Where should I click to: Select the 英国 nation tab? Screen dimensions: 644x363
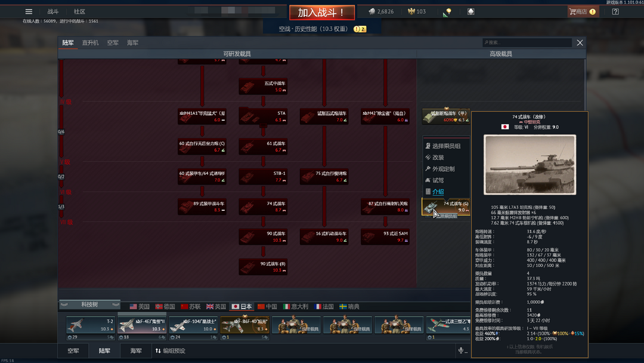(x=216, y=307)
